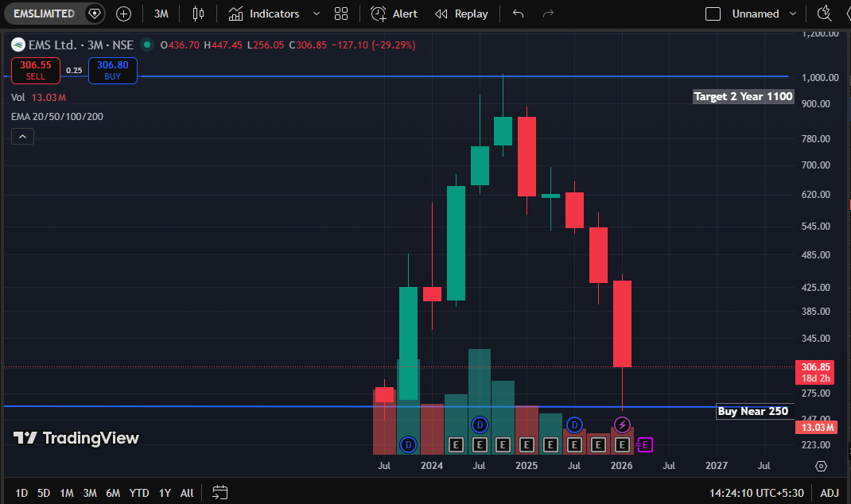Switch range to 6M
This screenshot has height=504, width=851.
pos(113,493)
